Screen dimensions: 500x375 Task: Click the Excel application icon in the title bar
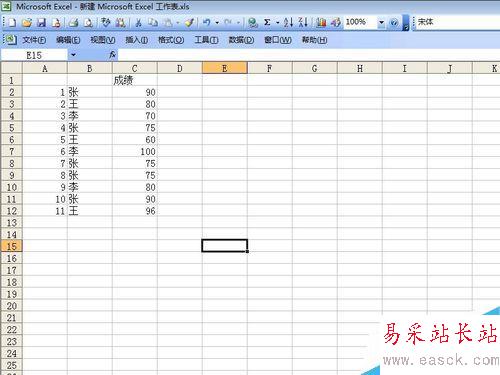point(6,6)
